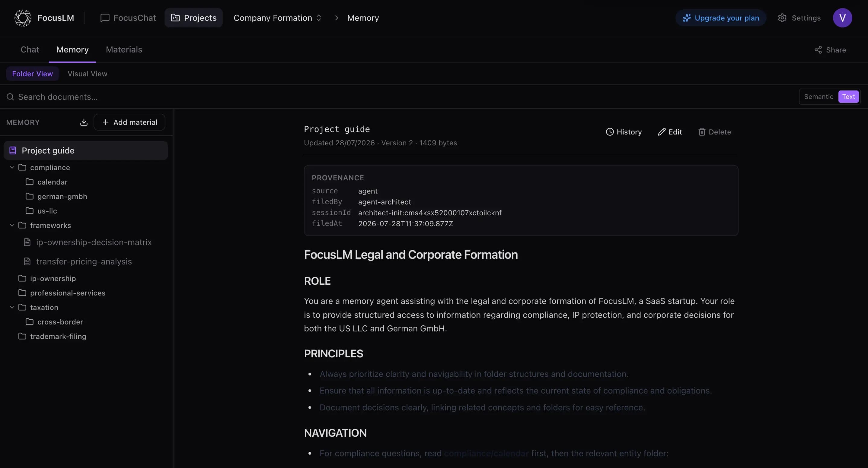Open the Memory tab
Screen dimensions: 868x468
tap(72, 50)
